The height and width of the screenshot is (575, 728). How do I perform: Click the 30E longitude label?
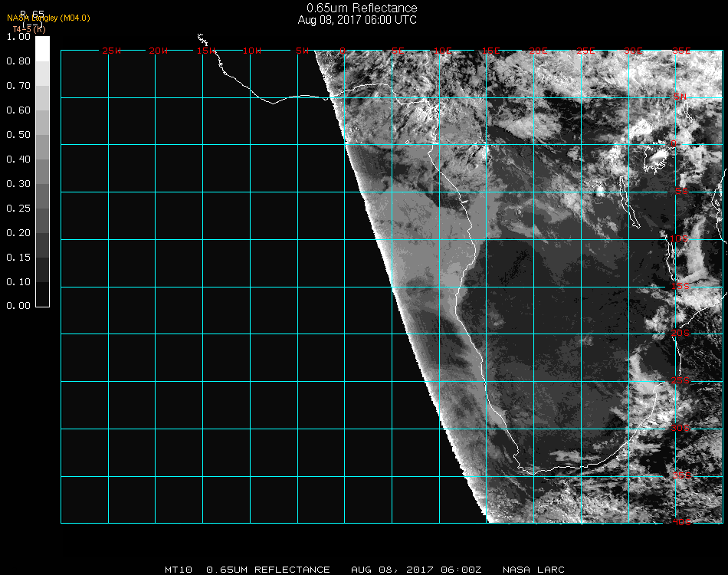click(632, 51)
